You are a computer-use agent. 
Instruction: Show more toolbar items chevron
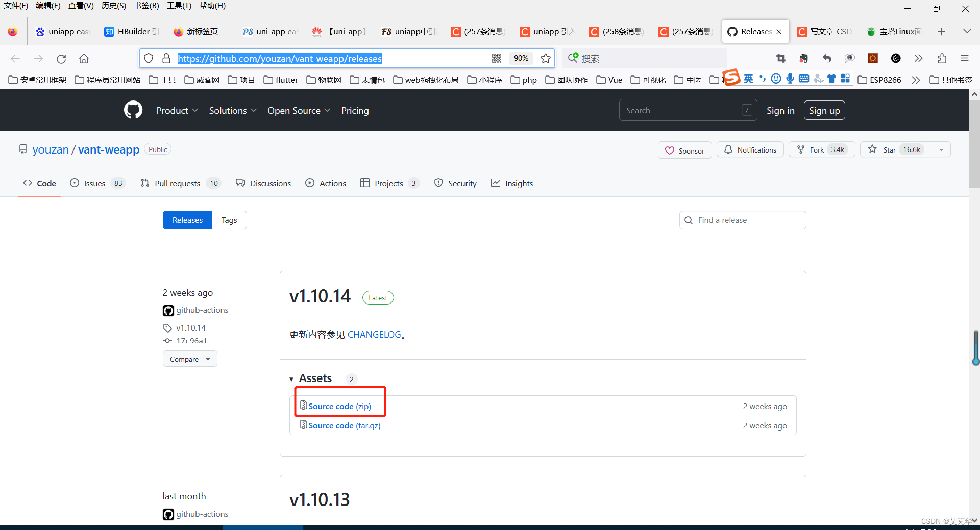[x=919, y=58]
